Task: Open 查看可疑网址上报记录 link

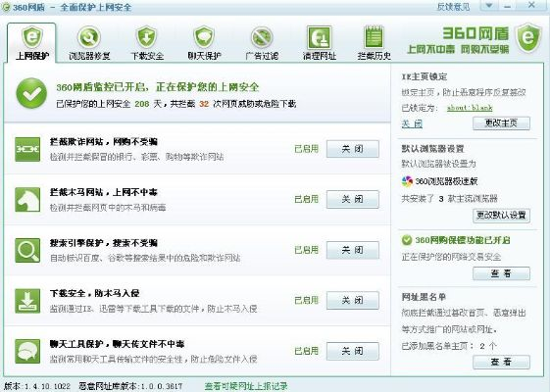Action: click(246, 386)
